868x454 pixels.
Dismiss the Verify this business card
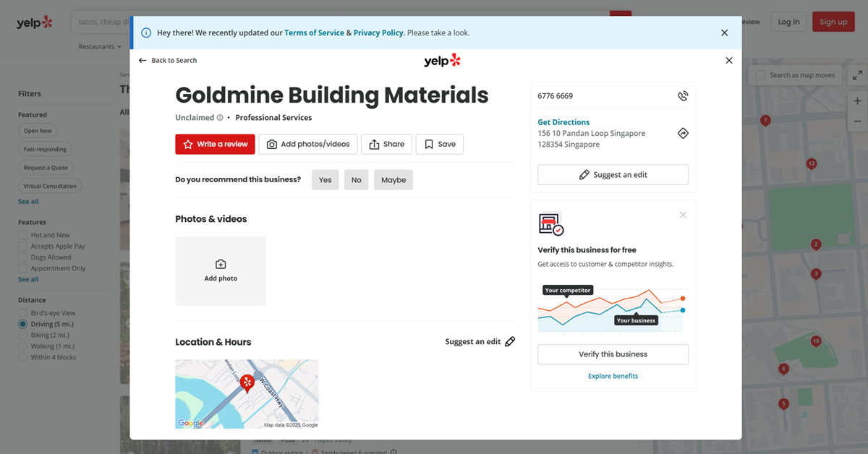click(683, 215)
